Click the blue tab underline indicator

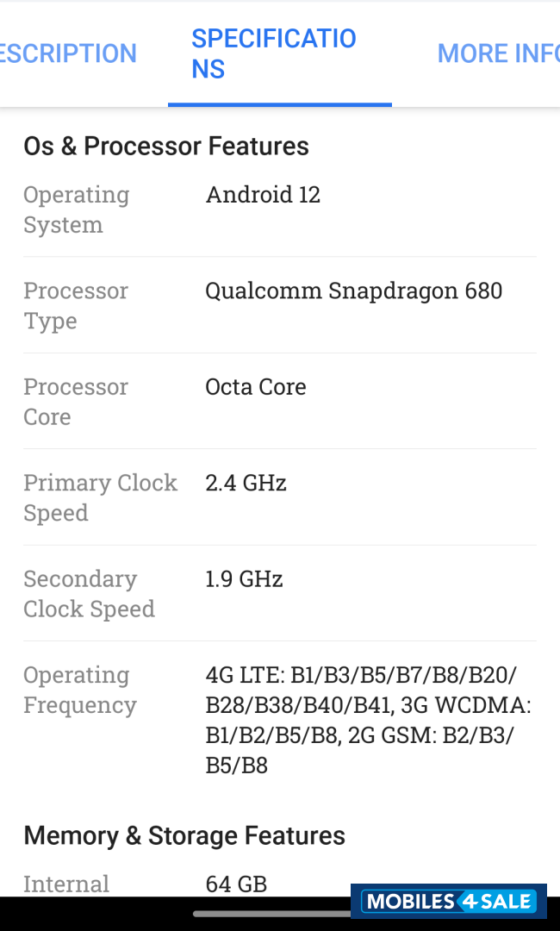point(279,103)
